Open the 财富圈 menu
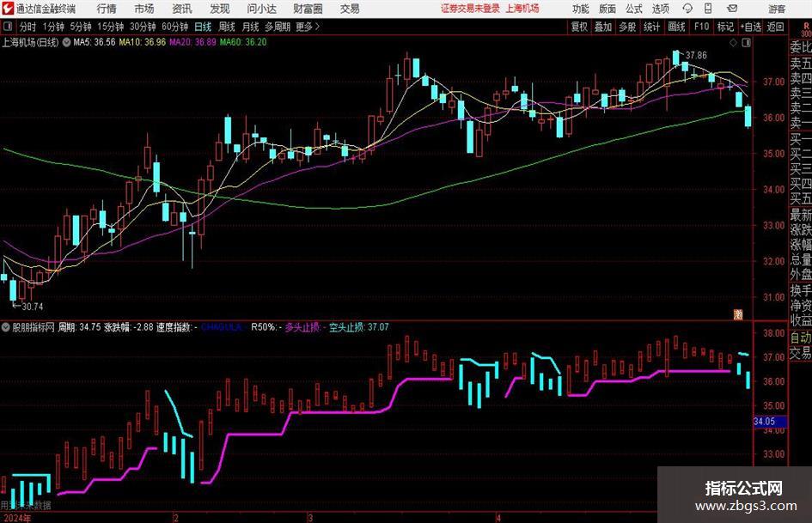 [308, 9]
